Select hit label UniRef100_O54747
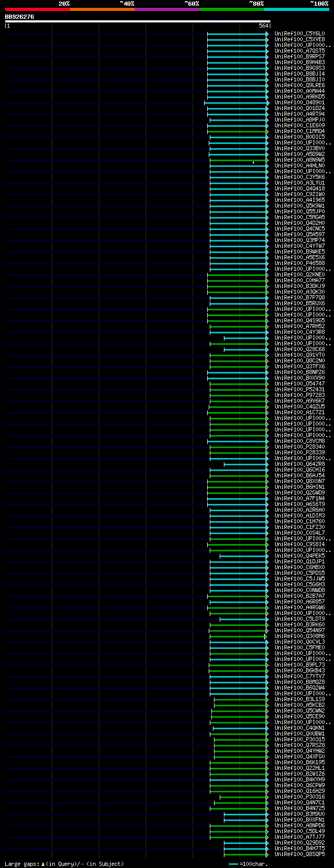 pyautogui.click(x=300, y=383)
